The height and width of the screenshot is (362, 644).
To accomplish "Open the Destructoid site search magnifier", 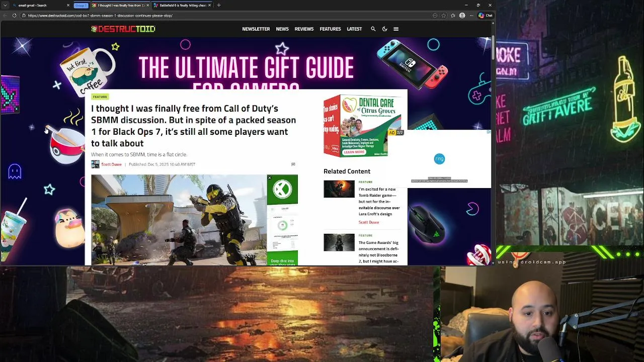I will tap(373, 29).
